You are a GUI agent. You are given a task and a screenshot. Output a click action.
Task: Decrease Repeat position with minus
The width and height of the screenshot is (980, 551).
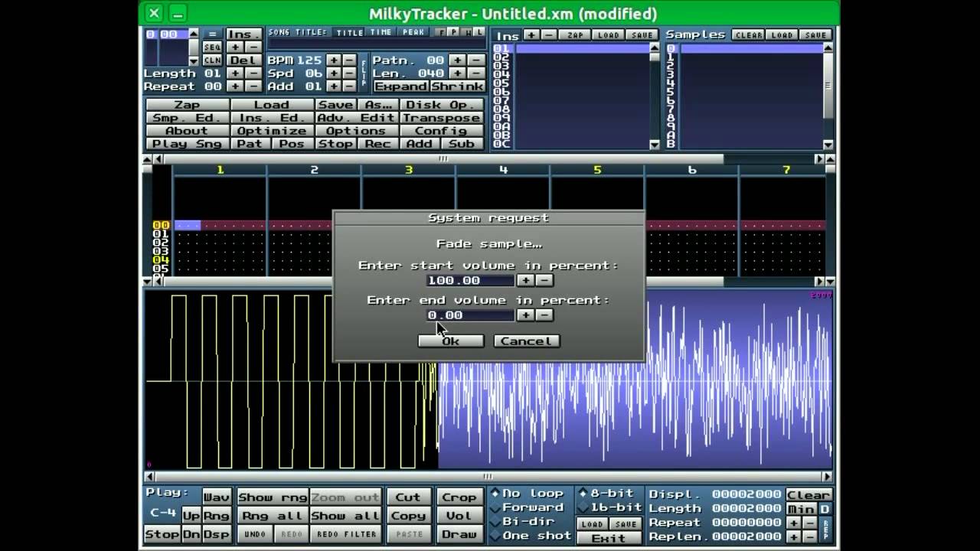(x=253, y=86)
